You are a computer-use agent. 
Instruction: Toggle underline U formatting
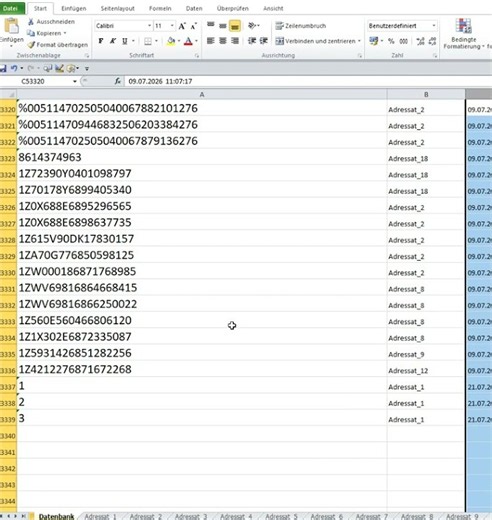[x=125, y=41]
